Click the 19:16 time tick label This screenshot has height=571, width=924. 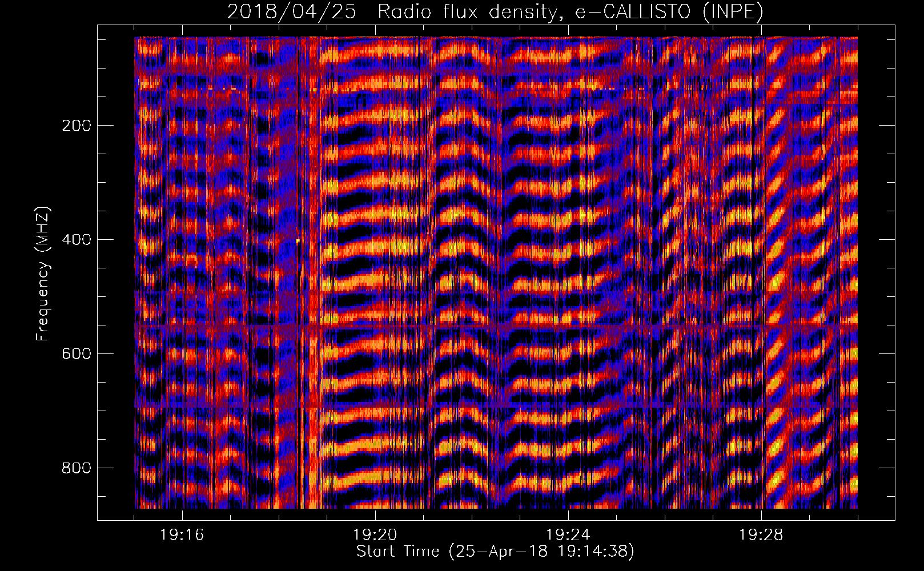point(182,535)
